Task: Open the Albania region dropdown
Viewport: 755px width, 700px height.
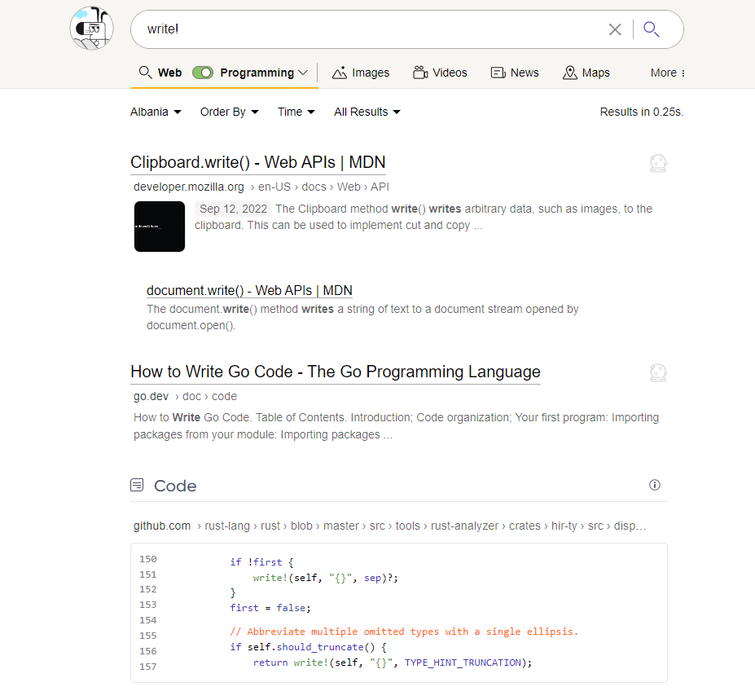Action: 155,112
